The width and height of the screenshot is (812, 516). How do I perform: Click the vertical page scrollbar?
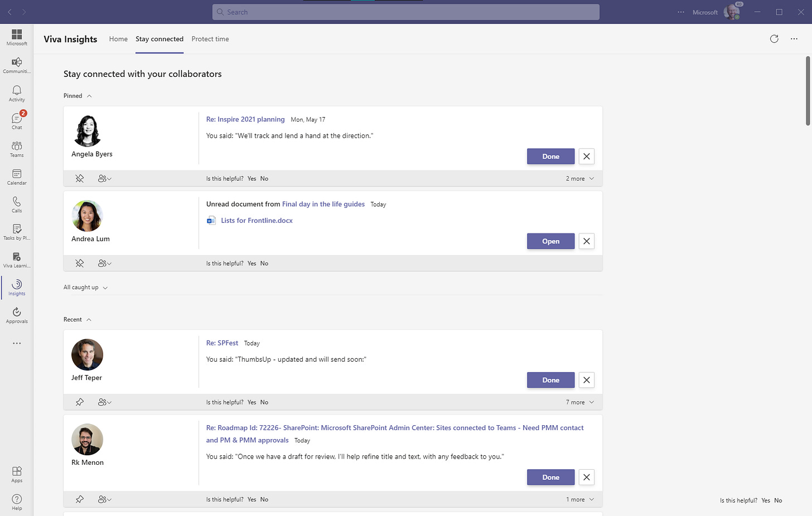[808, 91]
